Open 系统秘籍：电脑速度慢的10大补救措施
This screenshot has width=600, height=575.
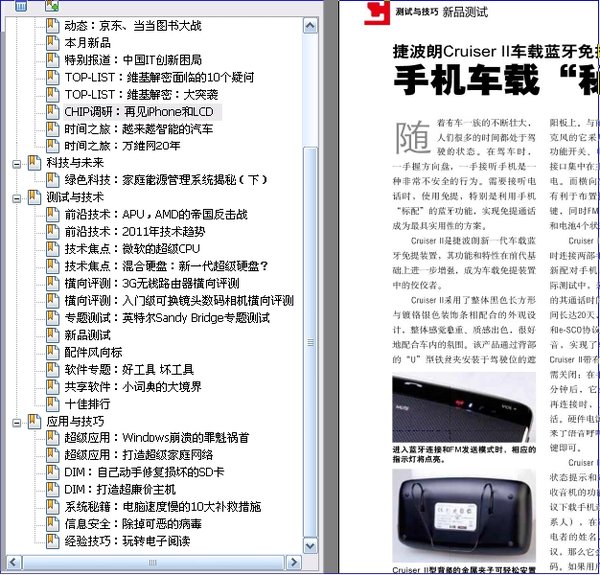[x=163, y=507]
